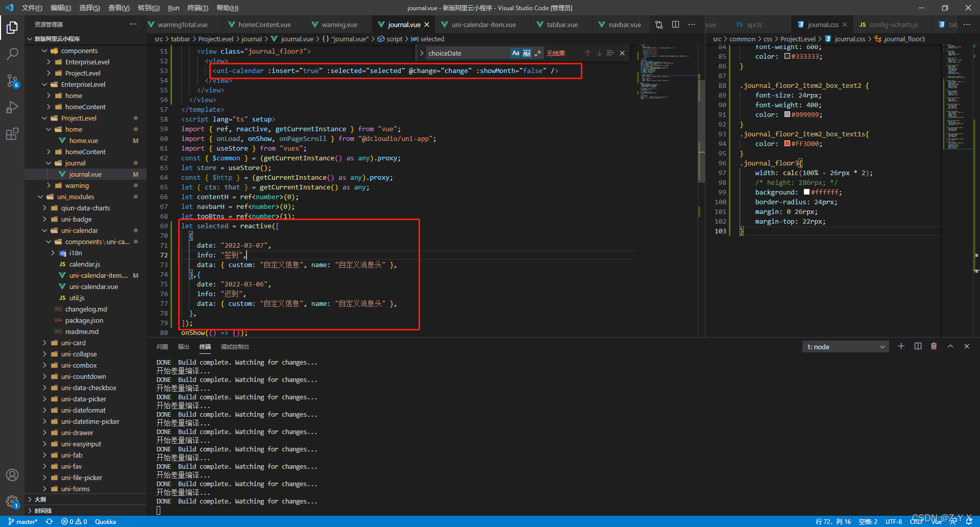Split the editor right
The height and width of the screenshot is (527, 980).
pos(675,25)
